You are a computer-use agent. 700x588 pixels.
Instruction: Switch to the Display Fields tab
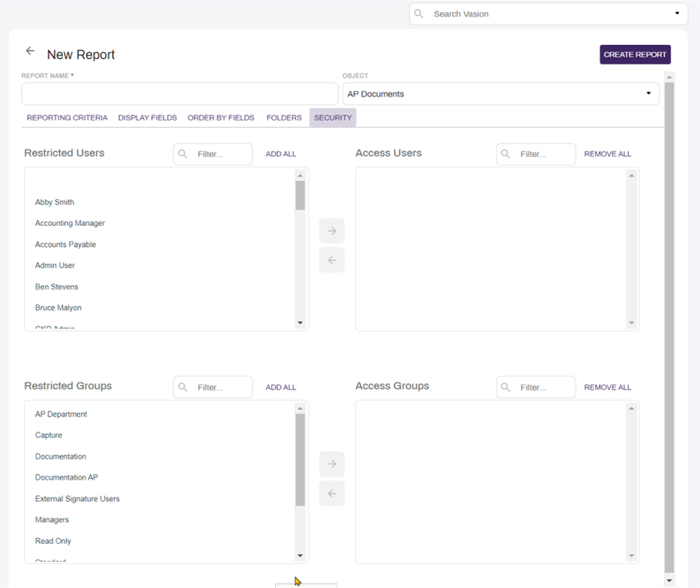tap(147, 117)
